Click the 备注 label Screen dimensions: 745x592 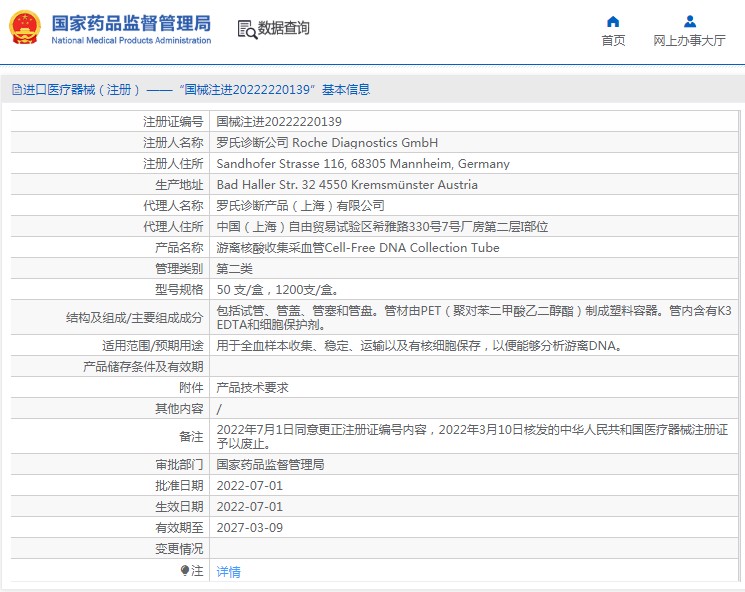point(191,436)
